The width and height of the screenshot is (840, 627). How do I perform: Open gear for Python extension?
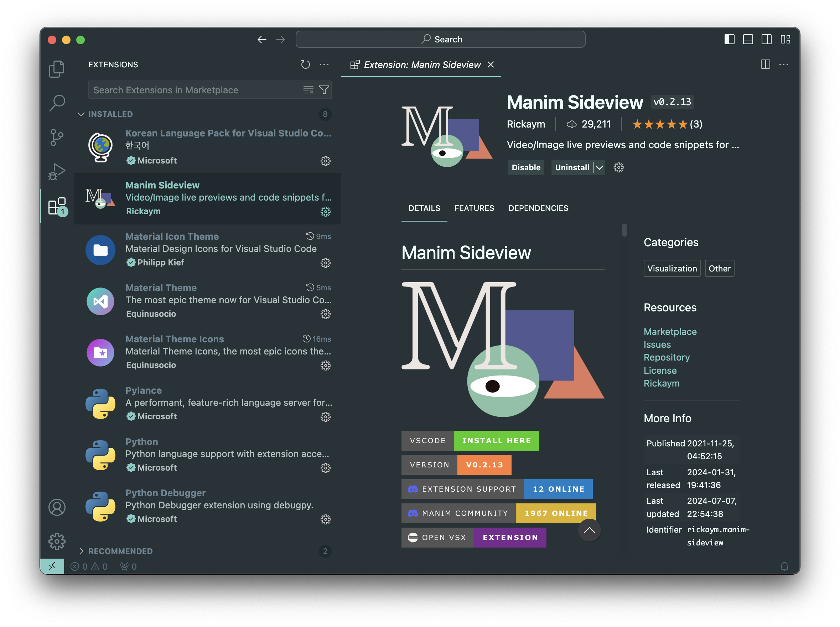(x=325, y=468)
